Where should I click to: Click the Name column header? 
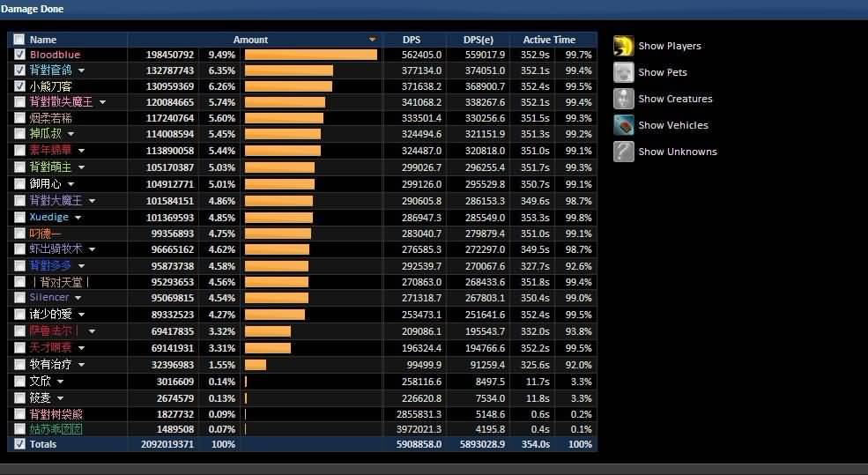(x=42, y=40)
